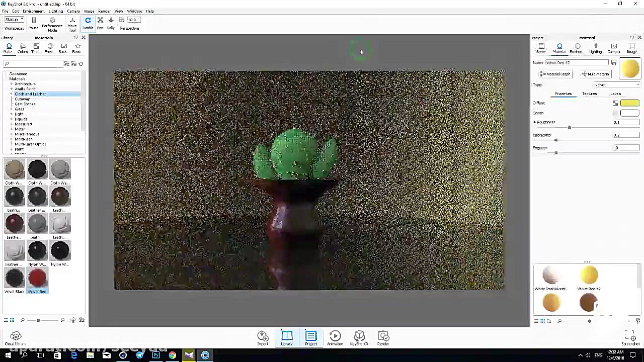Image resolution: width=644 pixels, height=362 pixels.
Task: Open the Materials library tab
Action: point(9,48)
